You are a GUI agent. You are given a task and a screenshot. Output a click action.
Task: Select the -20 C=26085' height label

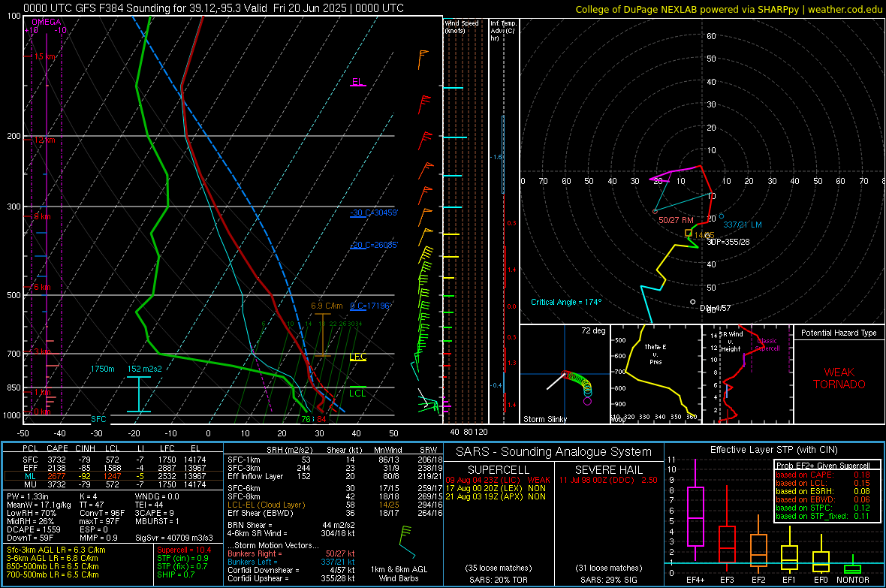pos(374,245)
